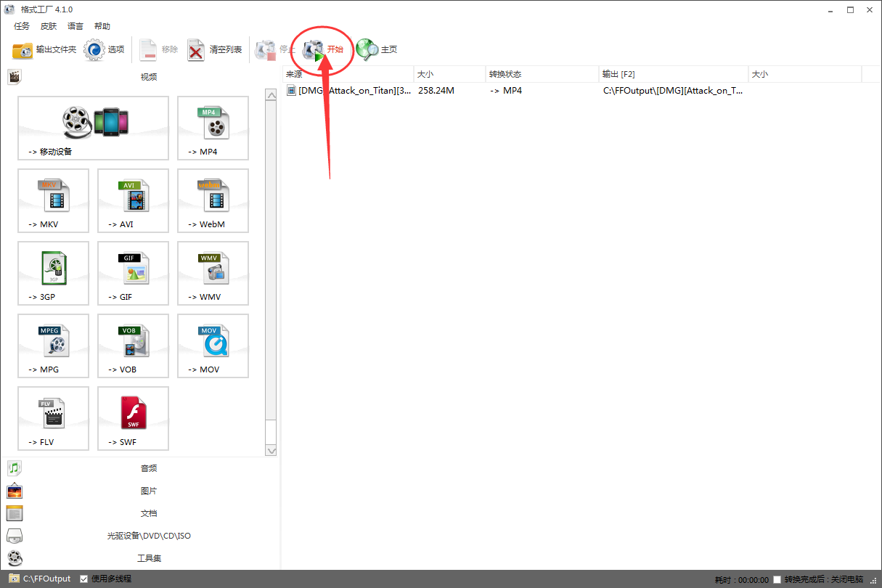Click Format Factory title bar app icon
Viewport: 882px width, 588px height.
[x=9, y=9]
